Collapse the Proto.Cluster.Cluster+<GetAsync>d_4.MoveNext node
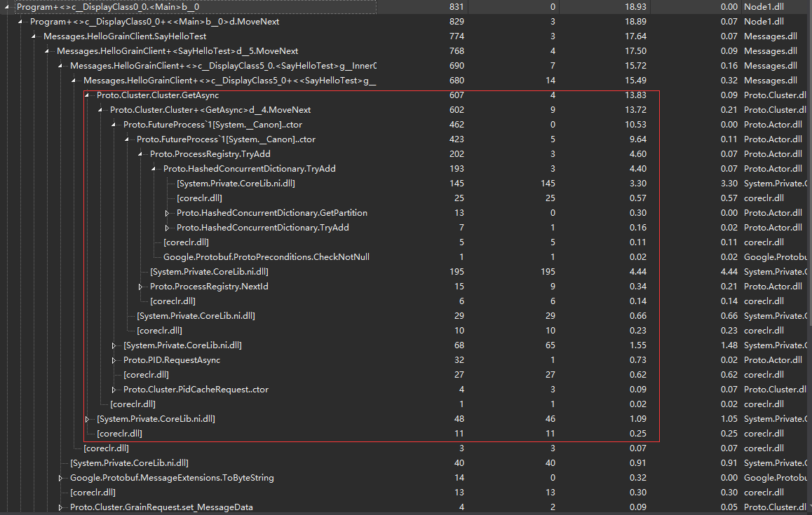This screenshot has height=515, width=812. click(x=99, y=109)
